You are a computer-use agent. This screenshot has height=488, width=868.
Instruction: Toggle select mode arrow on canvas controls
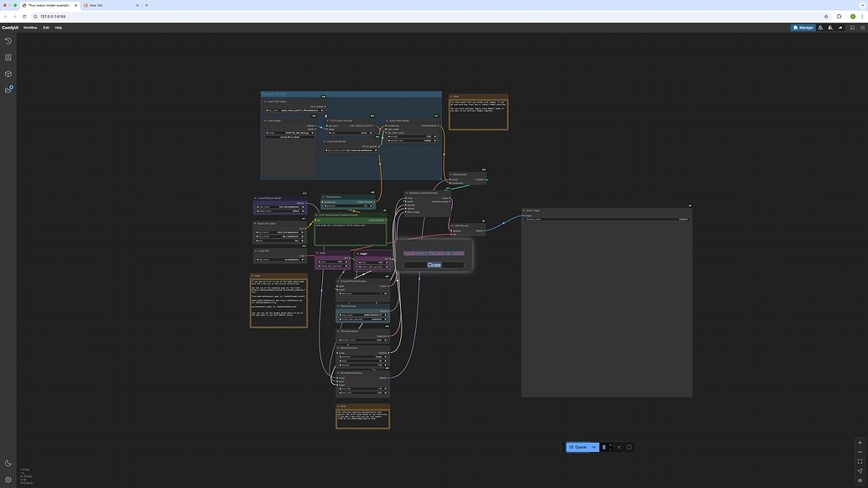point(860,471)
